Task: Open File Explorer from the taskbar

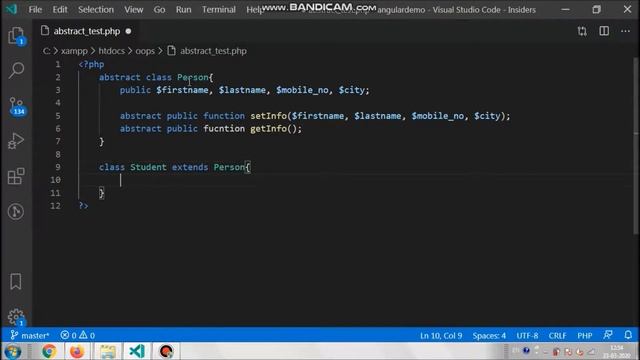Action: coord(108,351)
